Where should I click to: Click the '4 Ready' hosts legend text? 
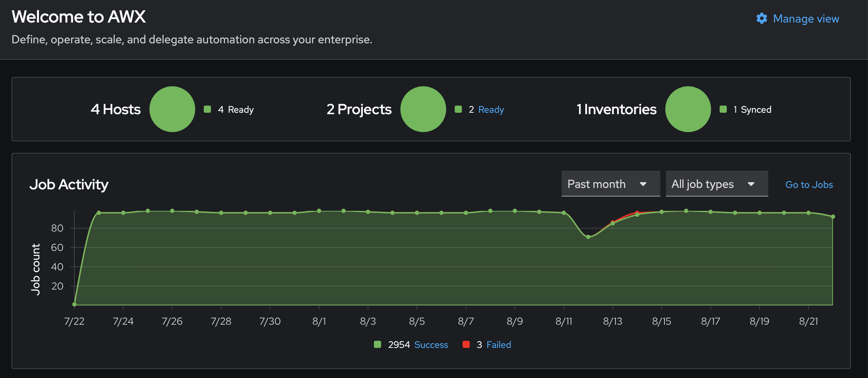[236, 110]
